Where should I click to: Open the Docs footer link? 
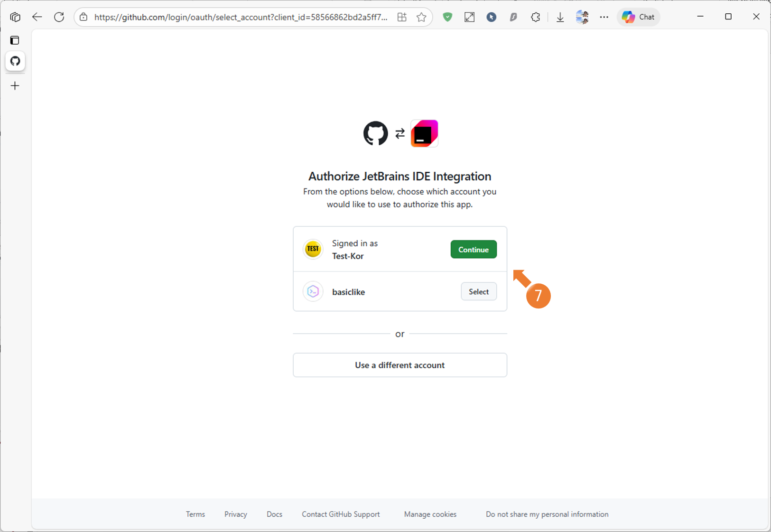[274, 514]
